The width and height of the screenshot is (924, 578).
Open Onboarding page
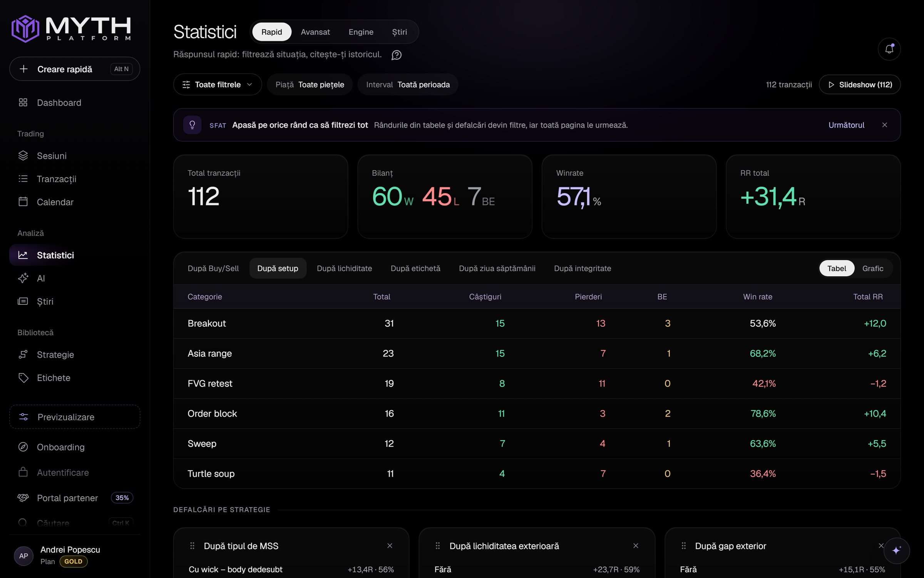[x=75, y=447]
